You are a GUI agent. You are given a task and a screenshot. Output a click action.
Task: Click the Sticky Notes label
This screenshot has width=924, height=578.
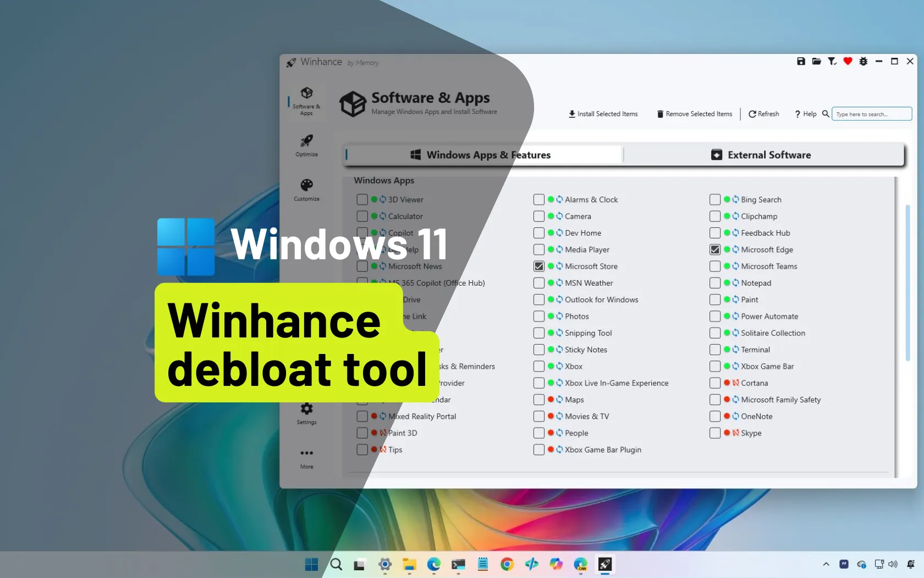[586, 350]
